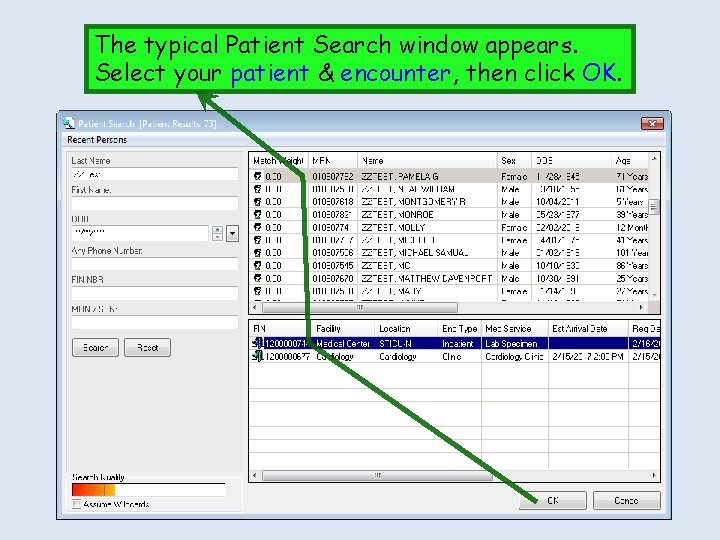
Task: Sort patients by Match Weight column
Action: (x=278, y=161)
